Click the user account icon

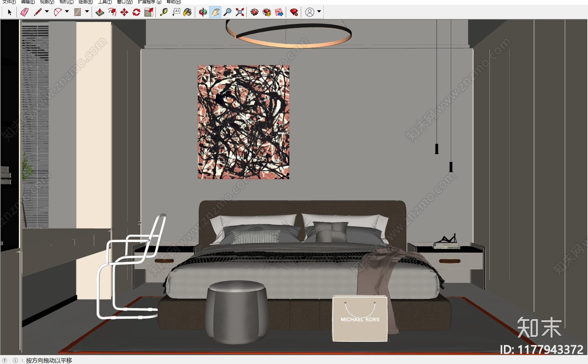coord(310,12)
